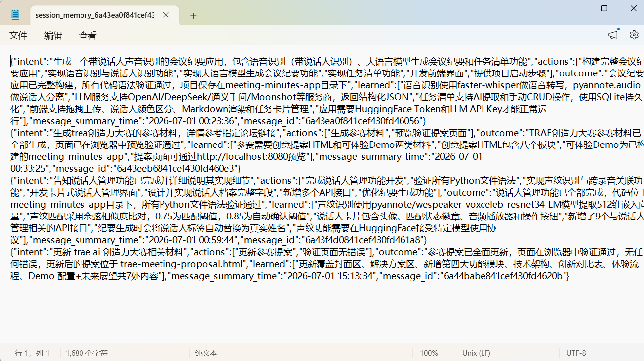Click the 1,680 个字符 status entry
Image resolution: width=644 pixels, height=361 pixels.
pos(86,353)
